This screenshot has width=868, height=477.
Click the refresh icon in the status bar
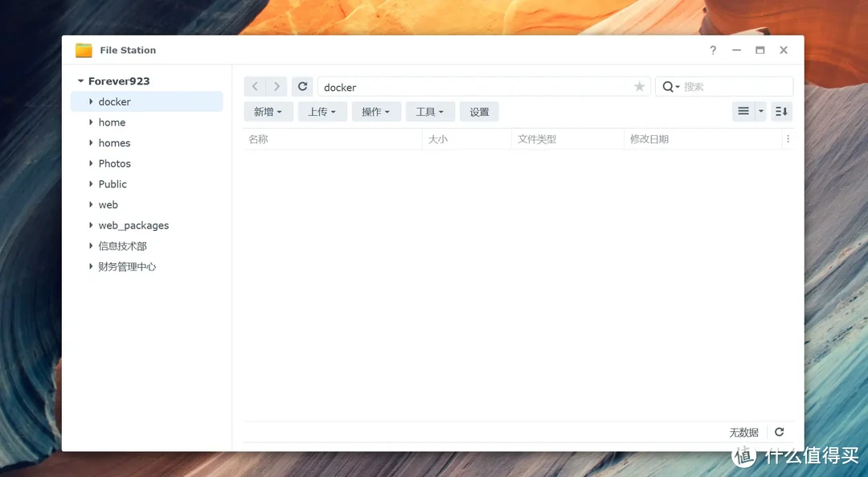(779, 432)
